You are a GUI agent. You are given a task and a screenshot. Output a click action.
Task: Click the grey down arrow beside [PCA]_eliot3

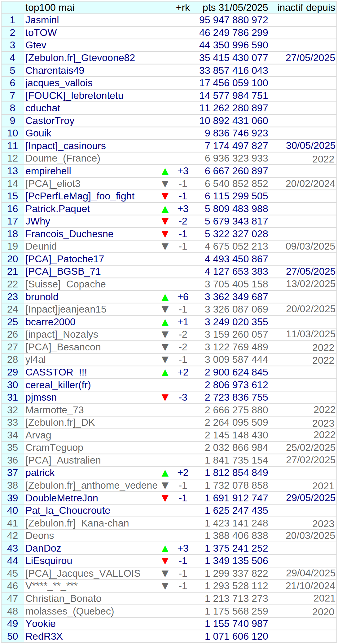point(165,184)
